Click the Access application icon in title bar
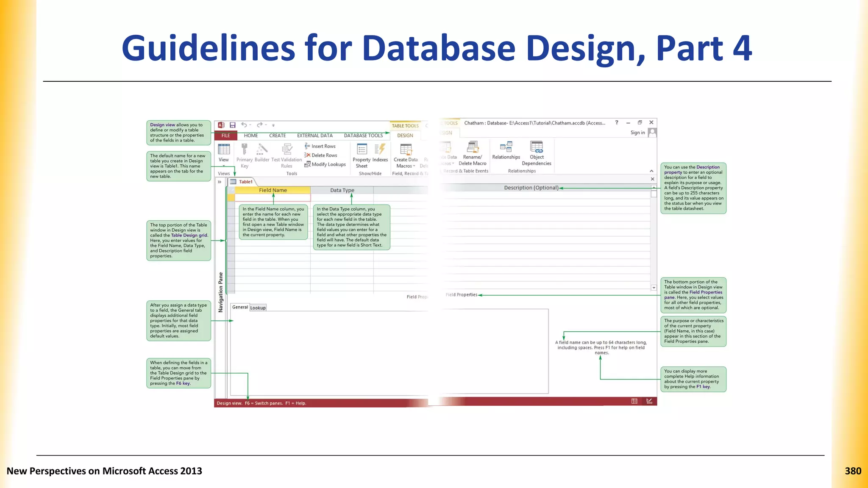The image size is (868, 488). pyautogui.click(x=221, y=125)
